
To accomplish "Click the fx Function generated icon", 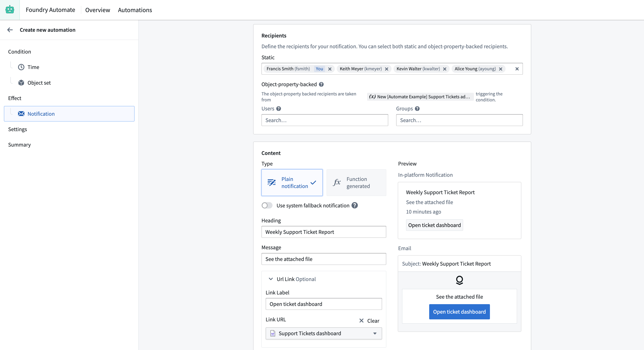I will (337, 182).
